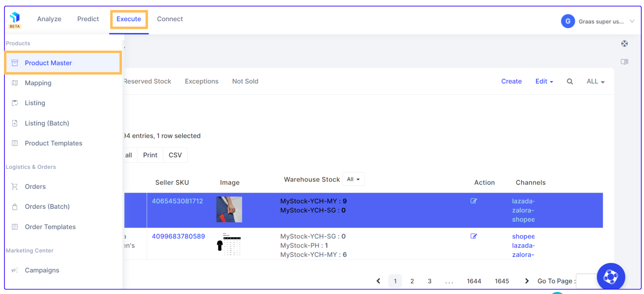
Task: Click the Order Templates sidebar icon
Action: pos(15,227)
